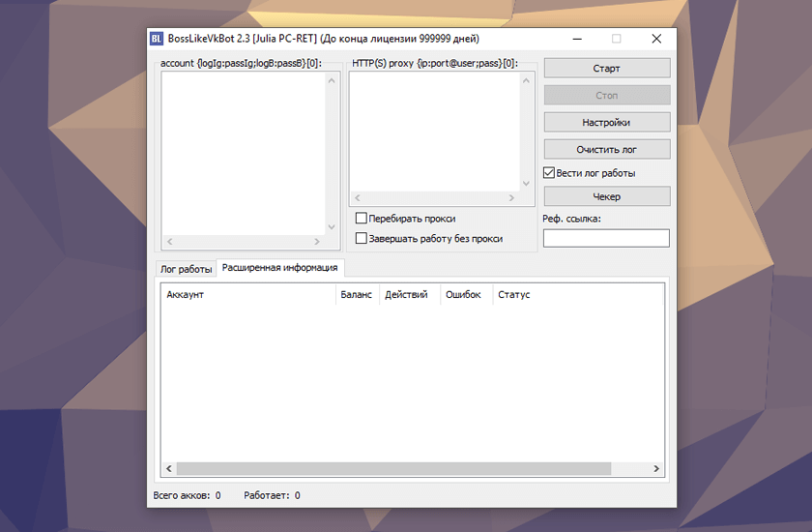Screen dimensions: 812x532
Task: Click proxy box scroll left arrow
Action: coord(358,198)
